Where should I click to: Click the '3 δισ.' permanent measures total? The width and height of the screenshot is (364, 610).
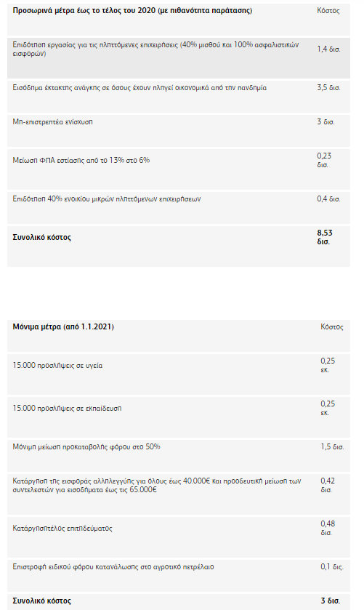[x=330, y=601]
